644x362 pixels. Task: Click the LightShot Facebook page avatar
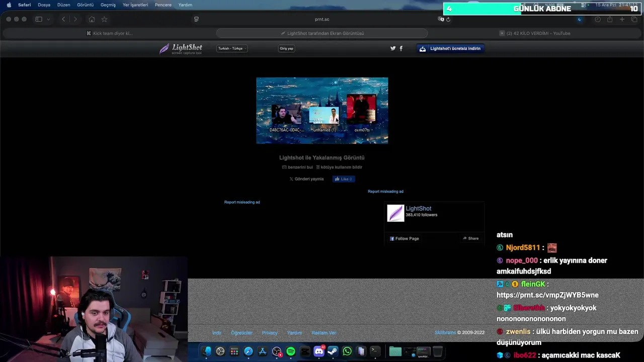[395, 213]
